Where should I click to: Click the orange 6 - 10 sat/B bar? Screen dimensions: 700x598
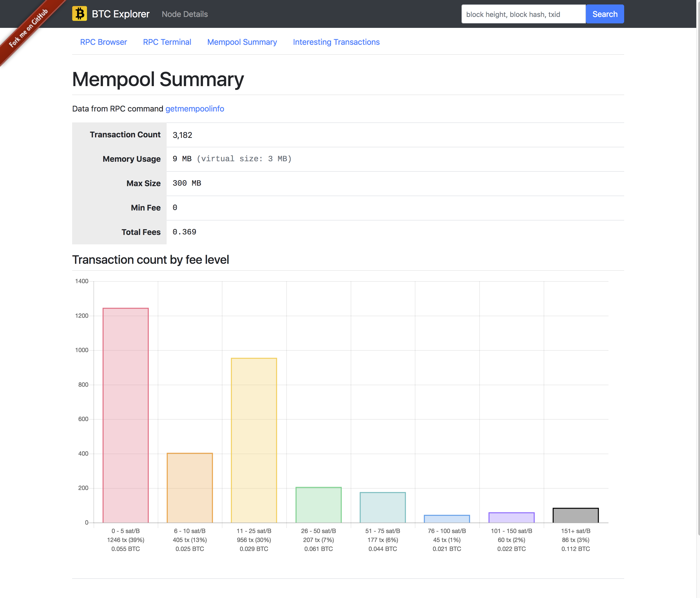click(x=189, y=488)
